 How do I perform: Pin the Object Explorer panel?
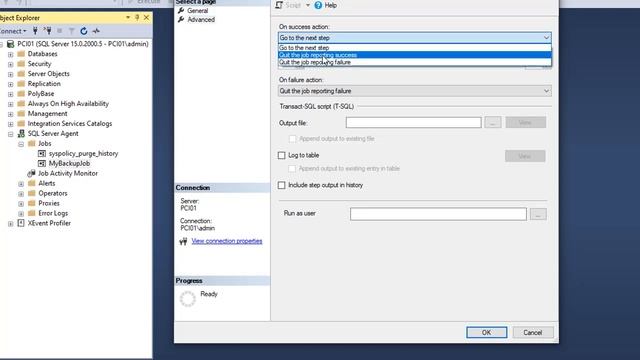137,18
